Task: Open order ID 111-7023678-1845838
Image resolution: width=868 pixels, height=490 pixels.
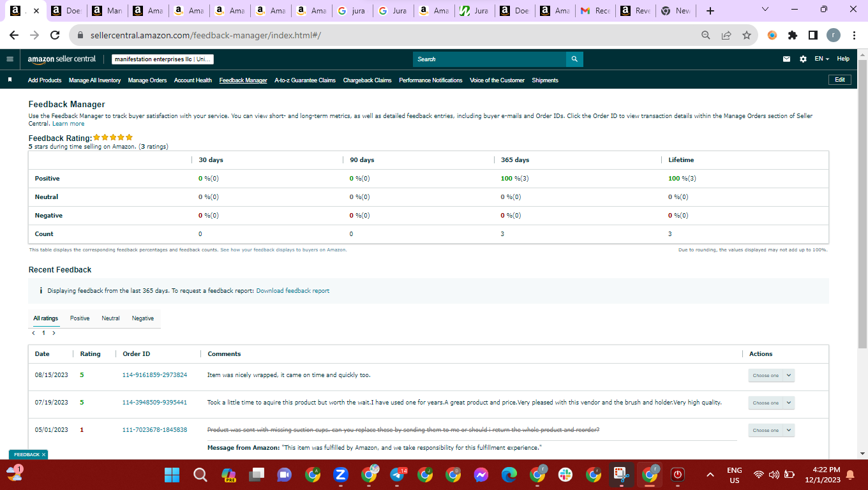Action: coord(154,430)
